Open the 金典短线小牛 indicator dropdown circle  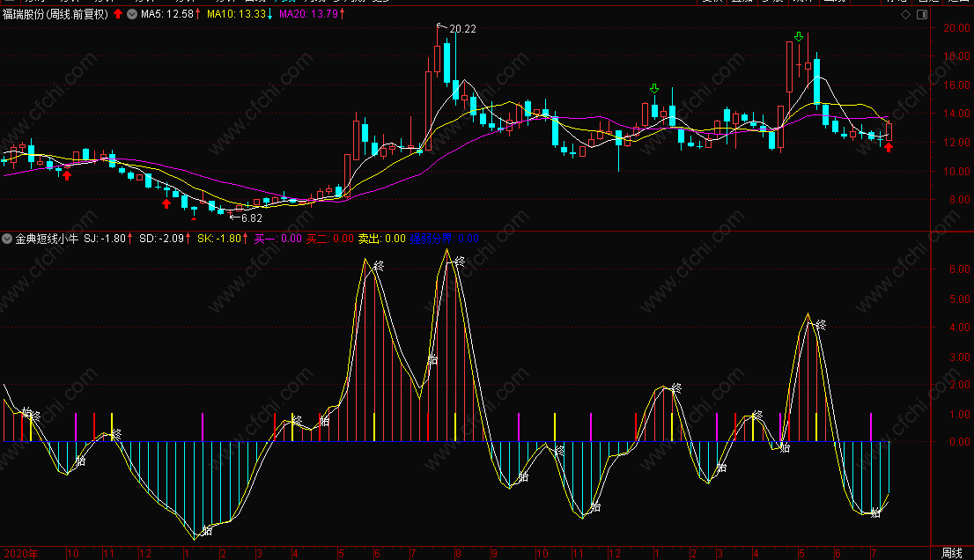[x=7, y=239]
